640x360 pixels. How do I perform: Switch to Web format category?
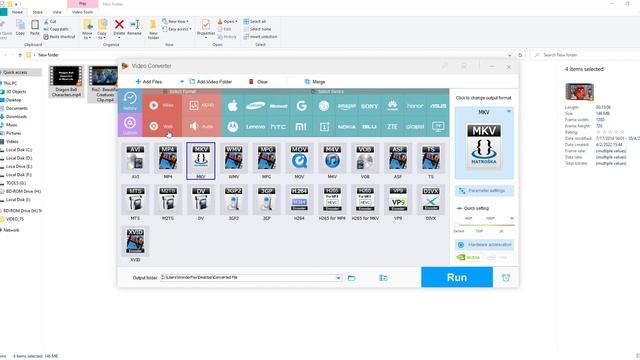point(162,126)
